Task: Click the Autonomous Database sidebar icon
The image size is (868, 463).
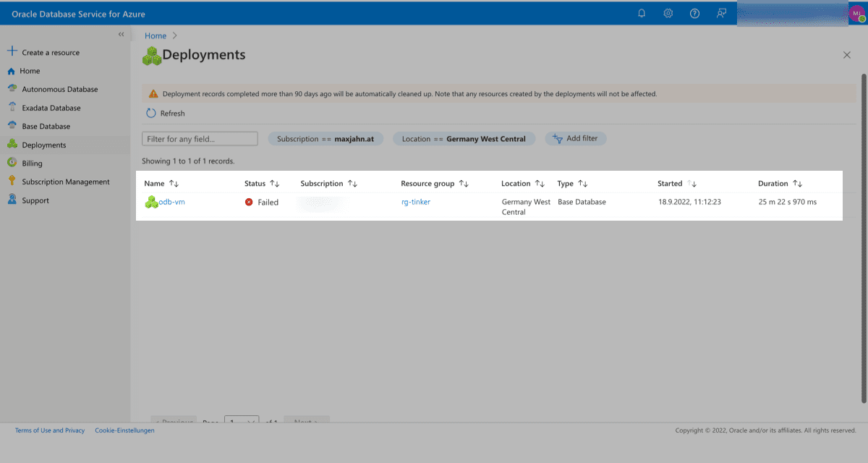Action: [12, 89]
